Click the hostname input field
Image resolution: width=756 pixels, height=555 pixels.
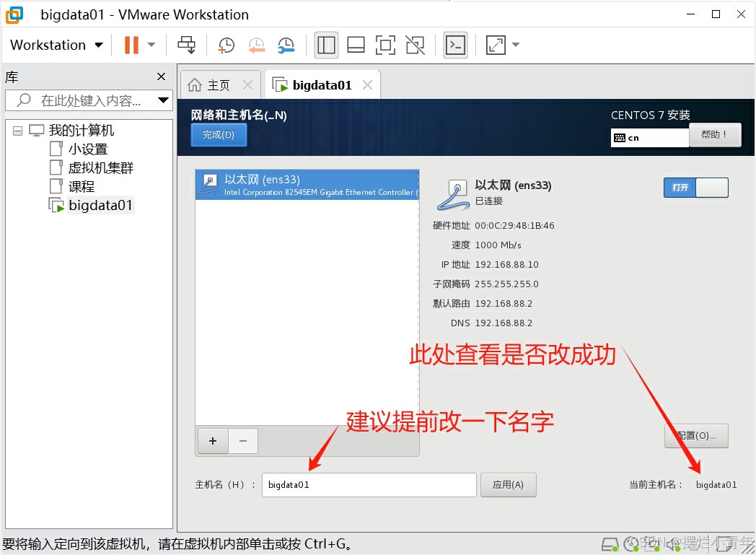coord(369,484)
